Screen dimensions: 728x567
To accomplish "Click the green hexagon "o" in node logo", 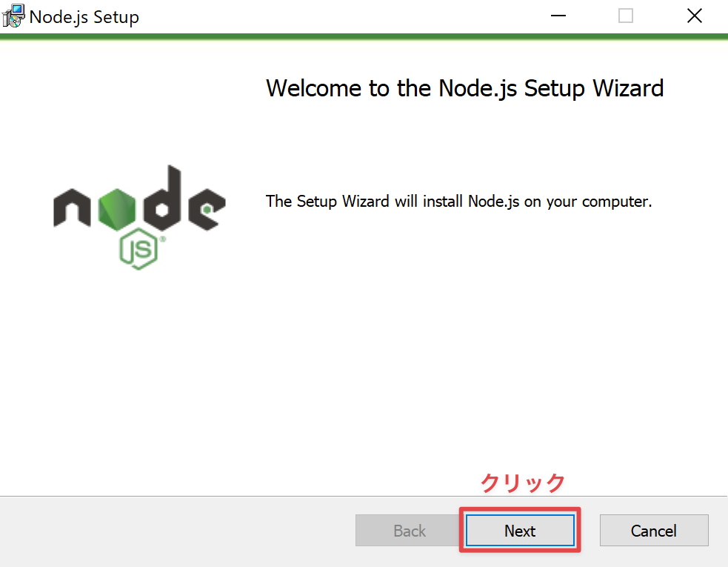I will click(116, 205).
